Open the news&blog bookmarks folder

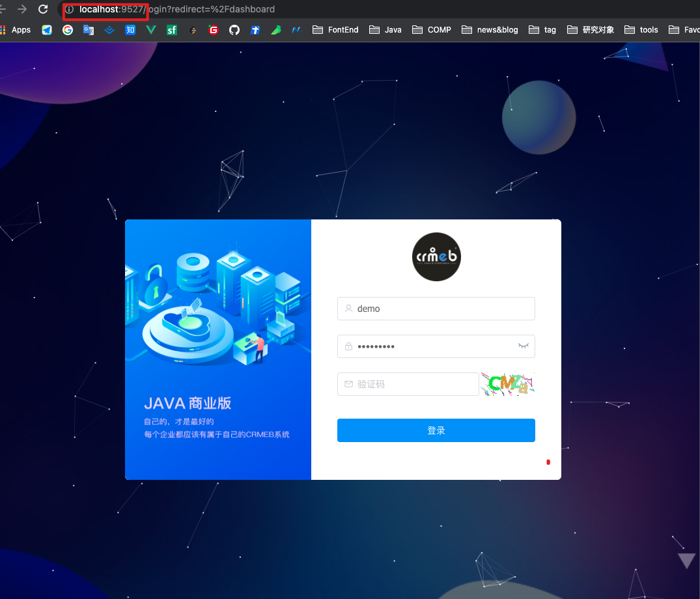point(490,29)
